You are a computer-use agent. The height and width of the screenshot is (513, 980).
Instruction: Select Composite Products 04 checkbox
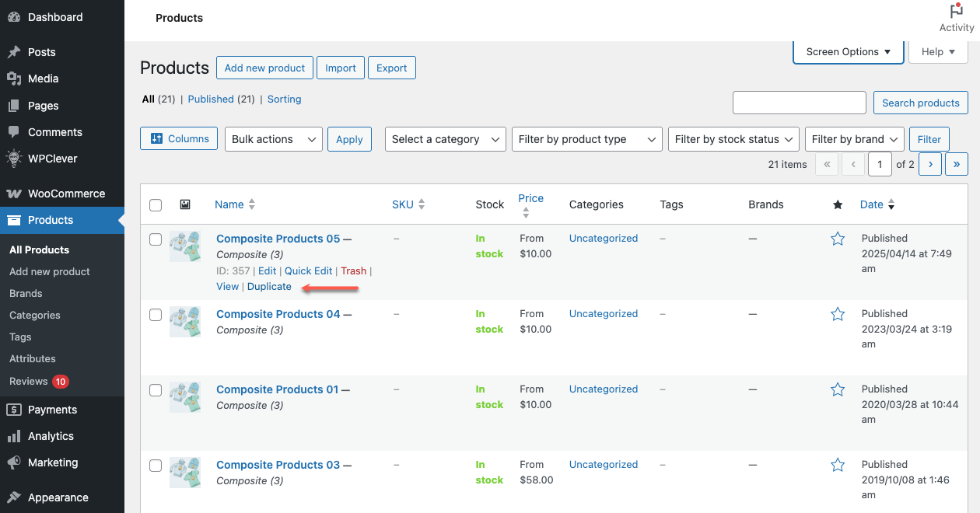click(x=156, y=315)
